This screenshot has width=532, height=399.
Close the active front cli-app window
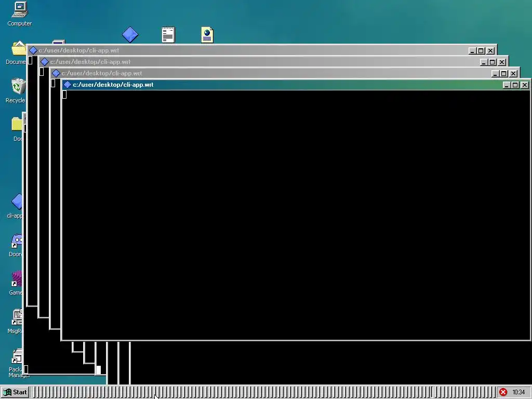(525, 85)
